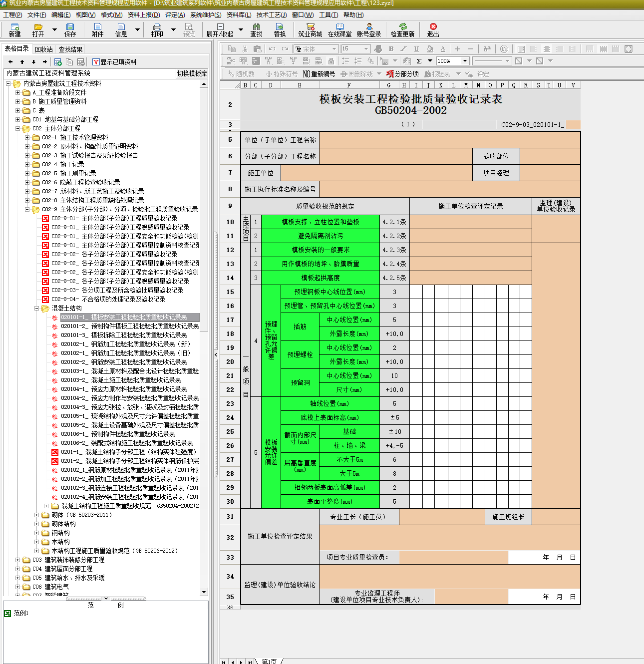Toggle the center-align text button
The height and width of the screenshot is (664, 644).
(x=547, y=48)
